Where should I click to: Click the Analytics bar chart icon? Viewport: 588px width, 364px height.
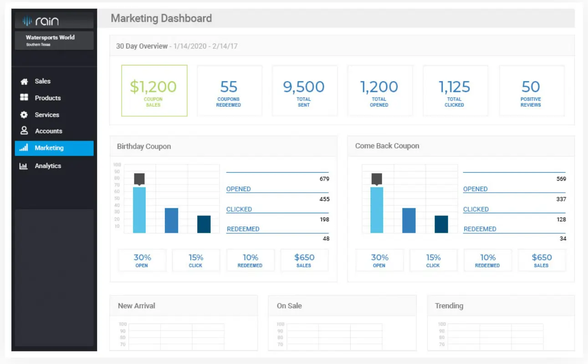tap(24, 166)
